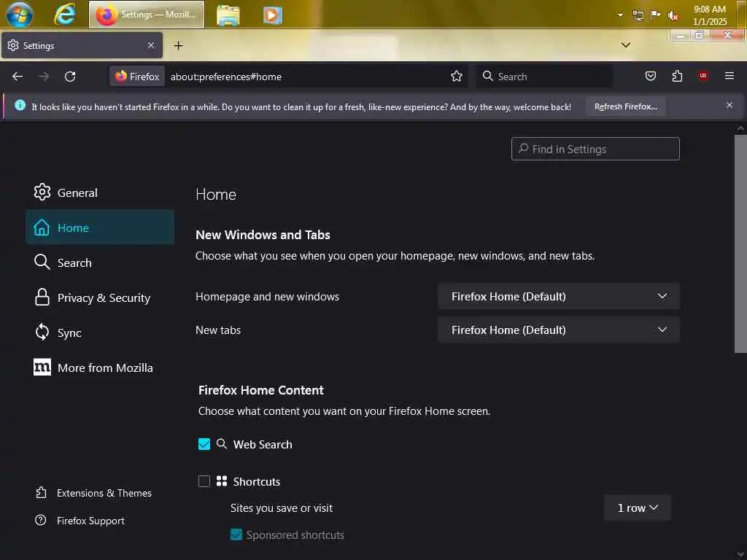The width and height of the screenshot is (747, 560).
Task: Select the Home settings category
Action: 100,227
